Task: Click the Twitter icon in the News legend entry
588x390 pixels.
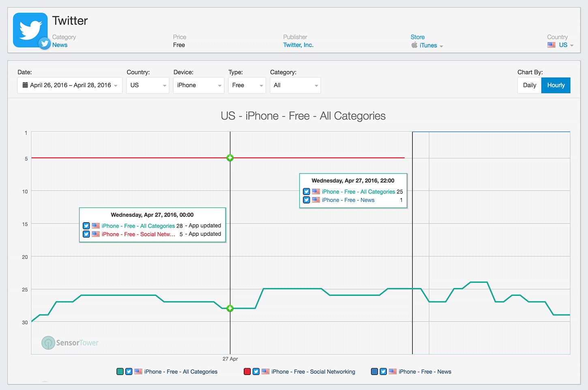Action: point(383,371)
